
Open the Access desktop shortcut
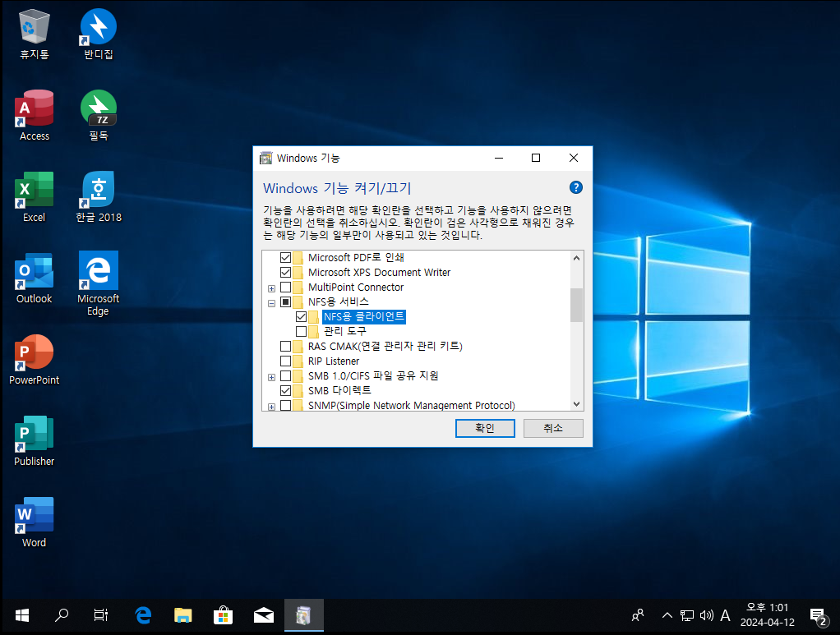(x=35, y=116)
